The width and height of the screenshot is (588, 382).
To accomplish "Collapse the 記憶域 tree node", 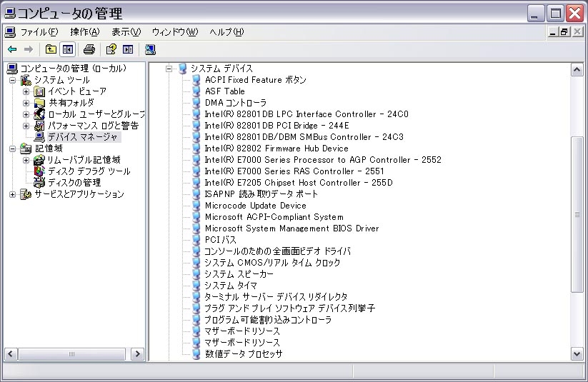I will (x=12, y=149).
